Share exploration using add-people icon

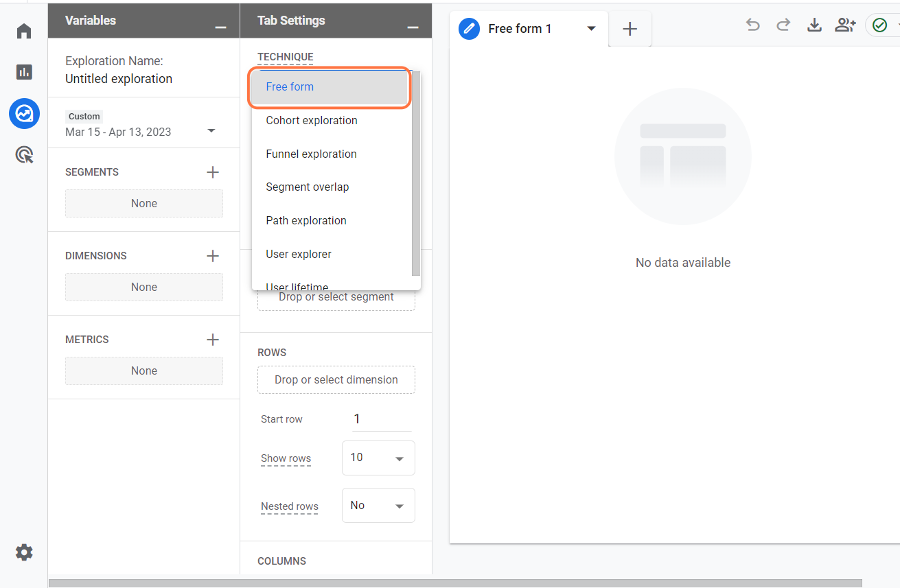[845, 25]
